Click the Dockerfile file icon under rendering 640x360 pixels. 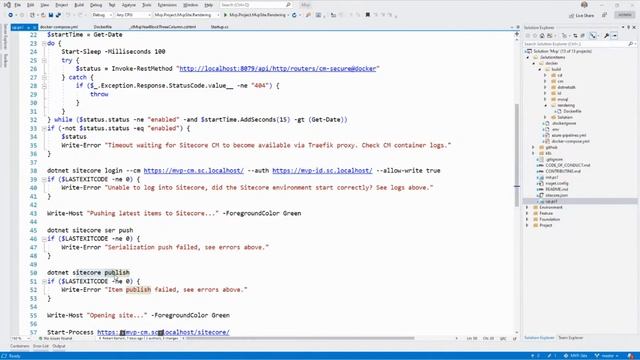click(x=559, y=111)
